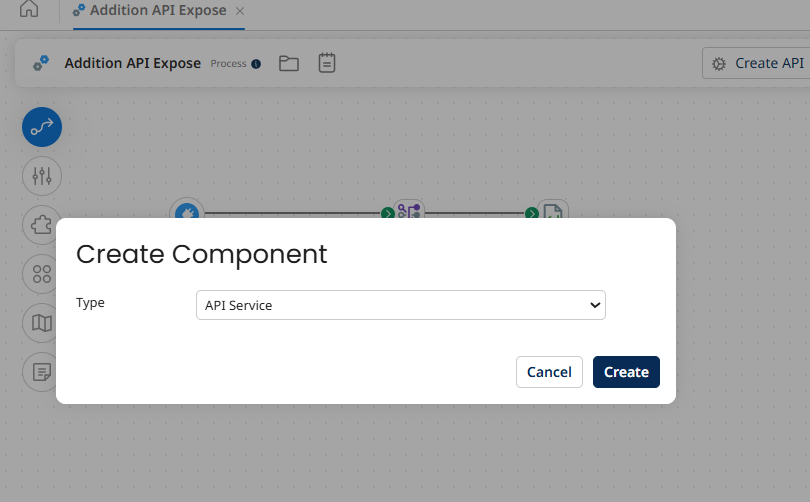Open the Type dropdown showing API Service

pos(400,305)
